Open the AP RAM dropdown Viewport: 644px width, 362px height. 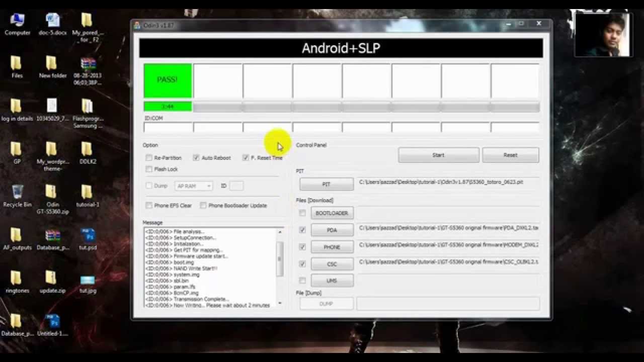tap(194, 186)
